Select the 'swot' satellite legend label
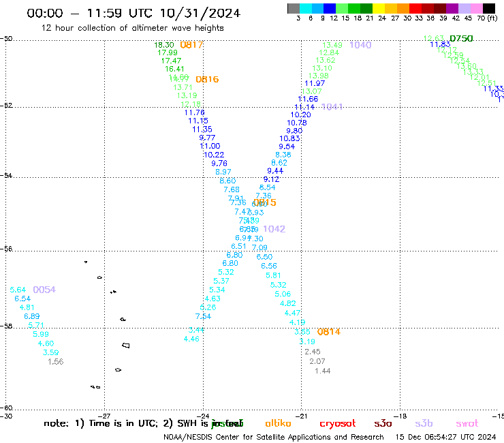 point(467,424)
